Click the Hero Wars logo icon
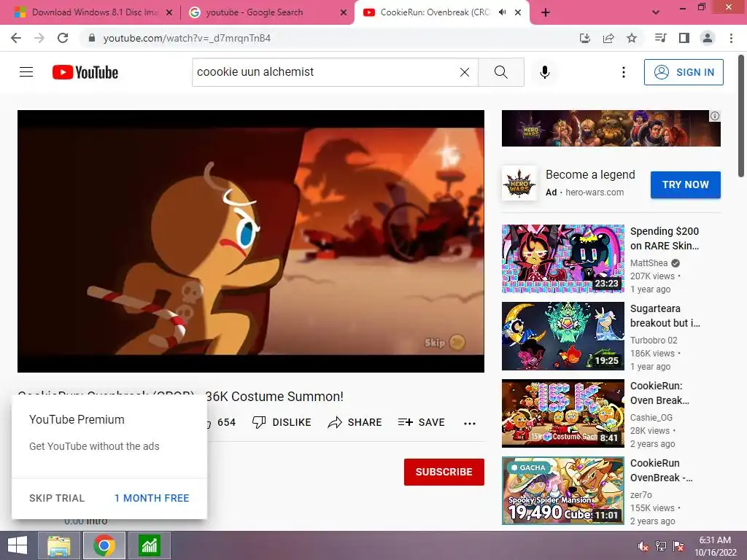The width and height of the screenshot is (747, 560). coord(519,183)
